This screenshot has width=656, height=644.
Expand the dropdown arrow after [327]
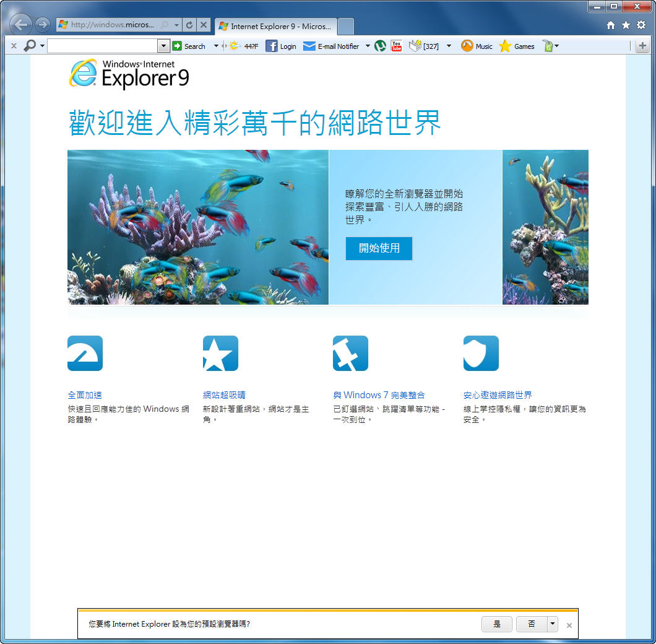(449, 46)
